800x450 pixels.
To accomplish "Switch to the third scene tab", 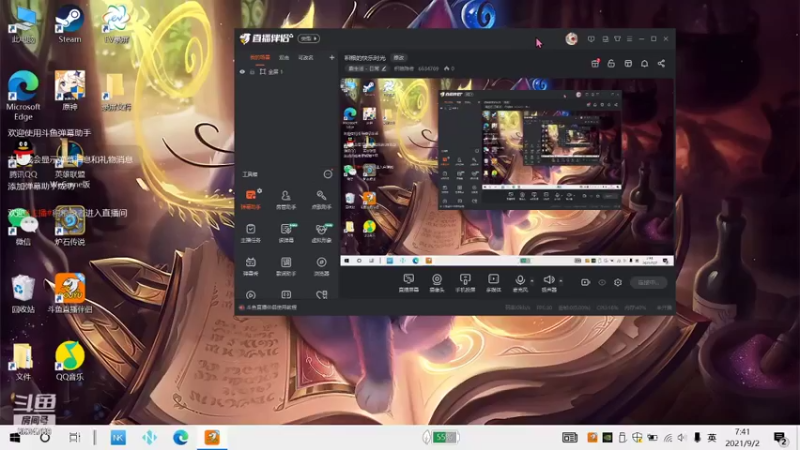I will 306,58.
